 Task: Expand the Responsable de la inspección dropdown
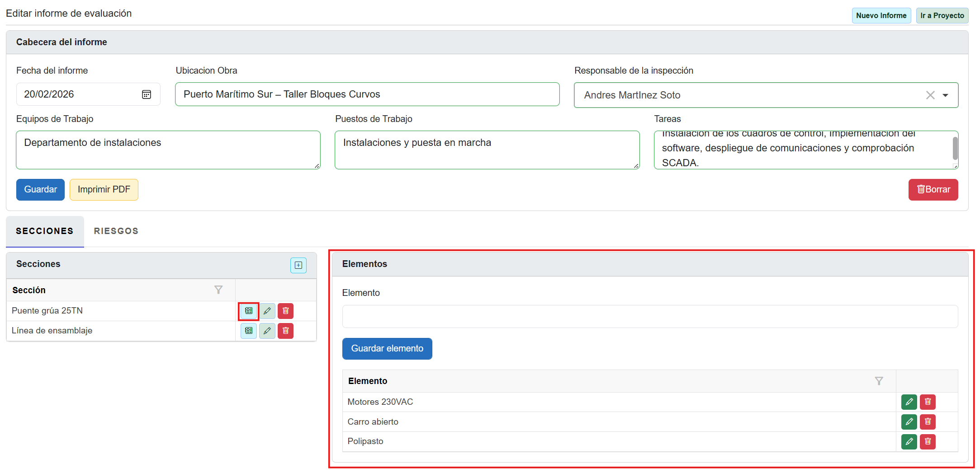pos(945,95)
